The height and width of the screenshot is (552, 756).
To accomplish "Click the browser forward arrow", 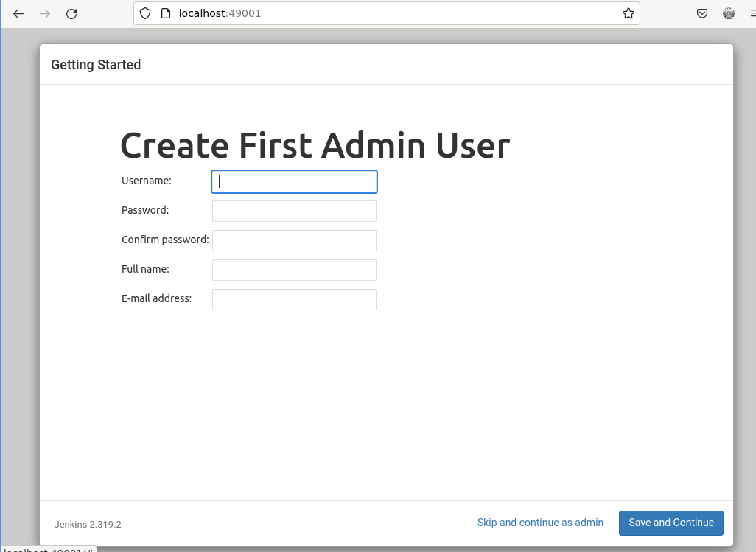I will tap(45, 13).
